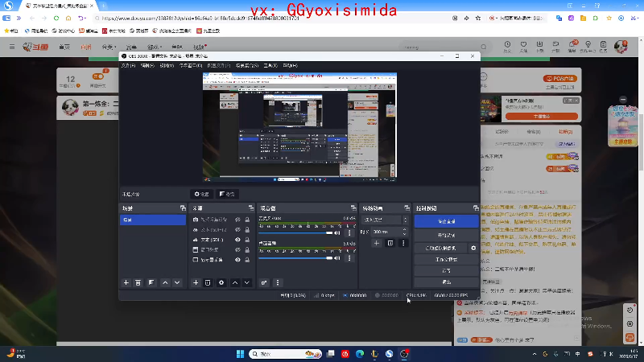644x362 pixels.
Task: Open OBS 文件 (File) menu
Action: [x=128, y=66]
